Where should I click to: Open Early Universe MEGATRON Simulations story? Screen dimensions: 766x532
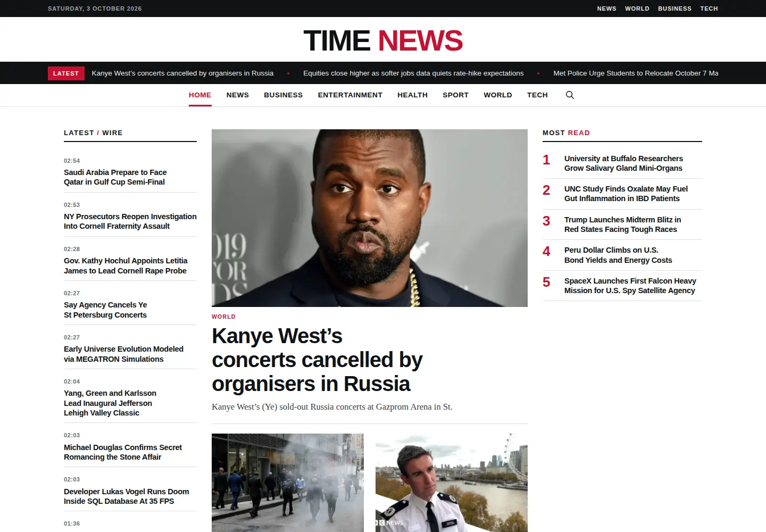click(x=123, y=354)
